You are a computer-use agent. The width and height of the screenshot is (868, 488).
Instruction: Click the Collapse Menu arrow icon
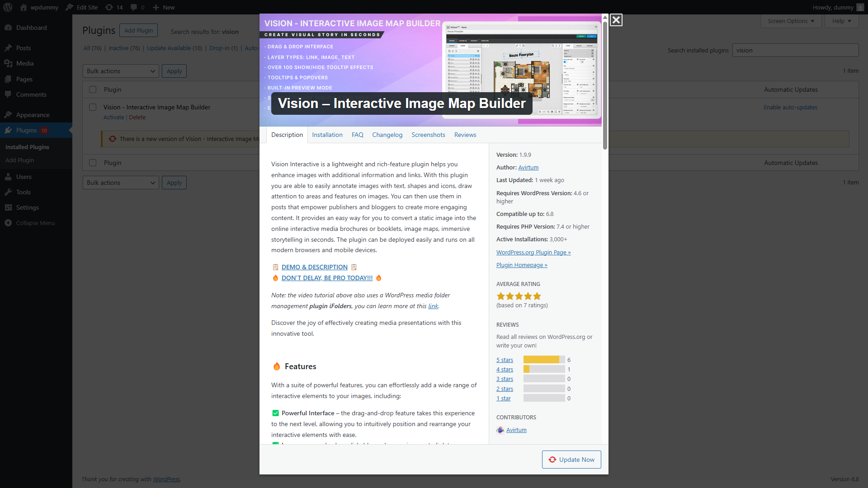pos(8,223)
